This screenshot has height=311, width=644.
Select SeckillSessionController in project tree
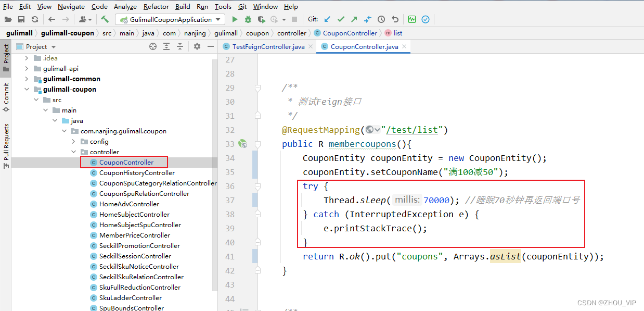pyautogui.click(x=135, y=256)
